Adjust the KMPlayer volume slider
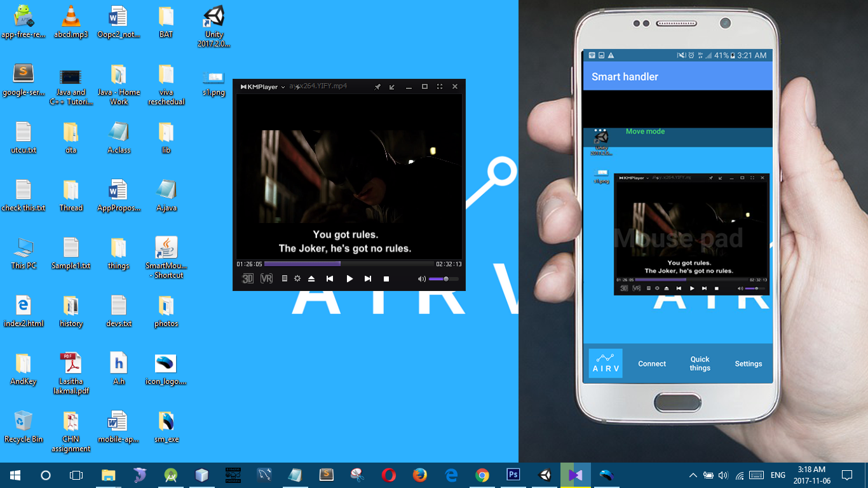 pos(444,278)
